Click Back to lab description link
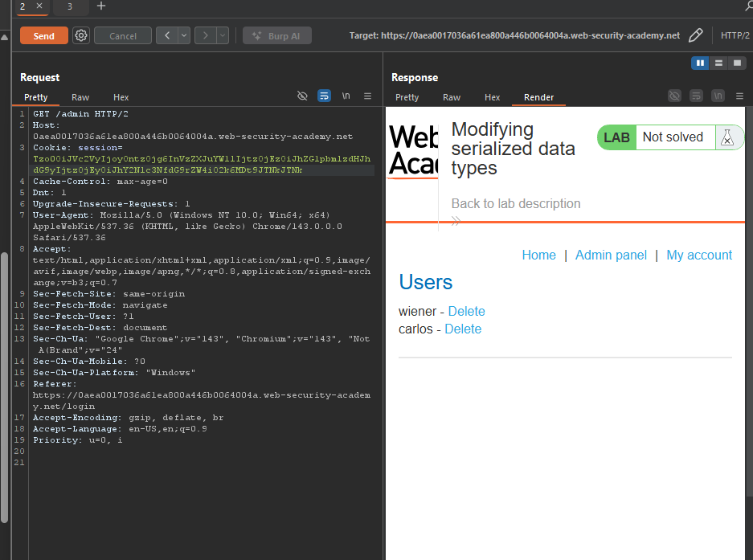The width and height of the screenshot is (753, 560). (516, 203)
